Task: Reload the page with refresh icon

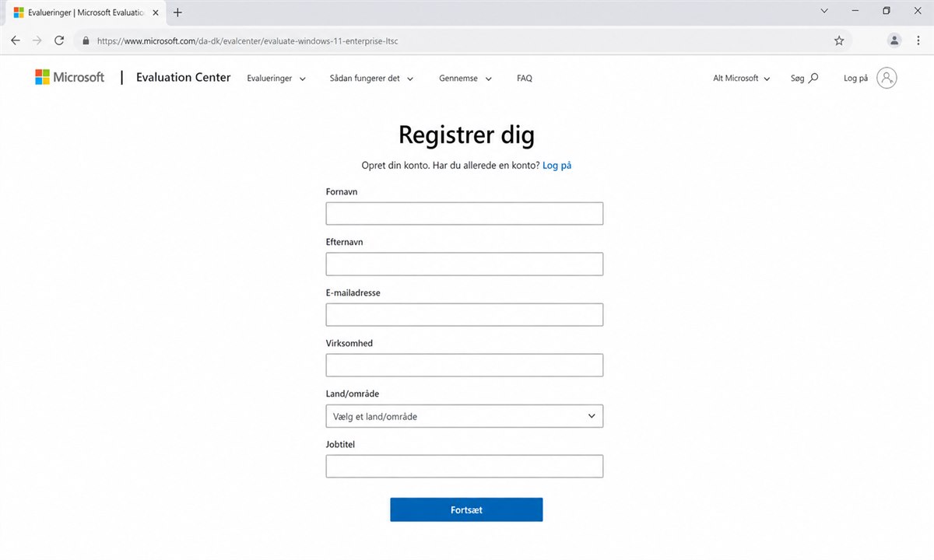Action: point(59,40)
